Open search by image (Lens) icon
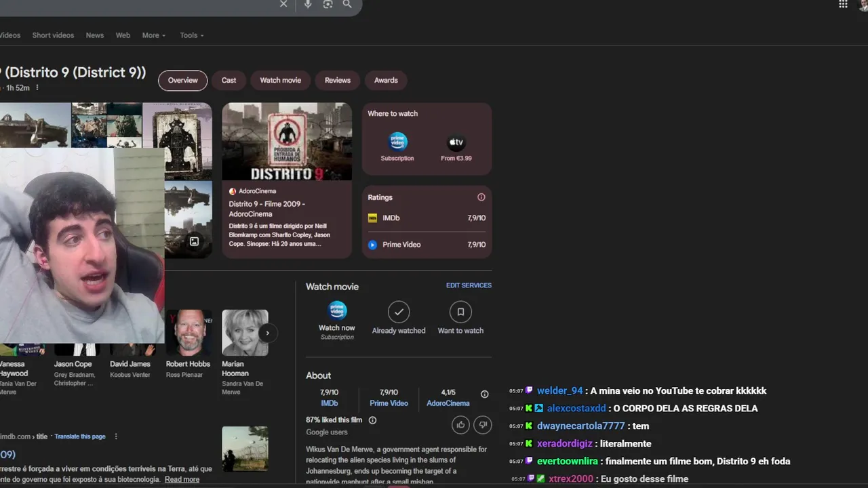The height and width of the screenshot is (488, 868). pos(328,4)
